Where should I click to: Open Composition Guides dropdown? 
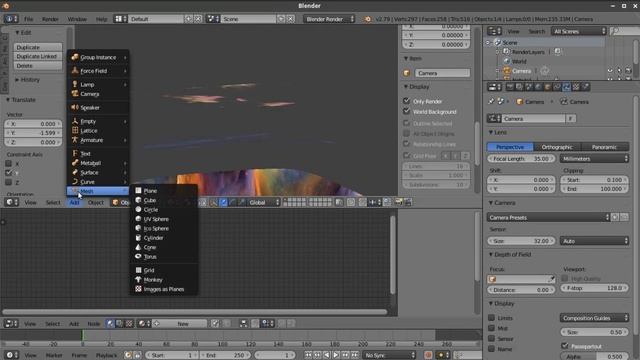click(594, 318)
